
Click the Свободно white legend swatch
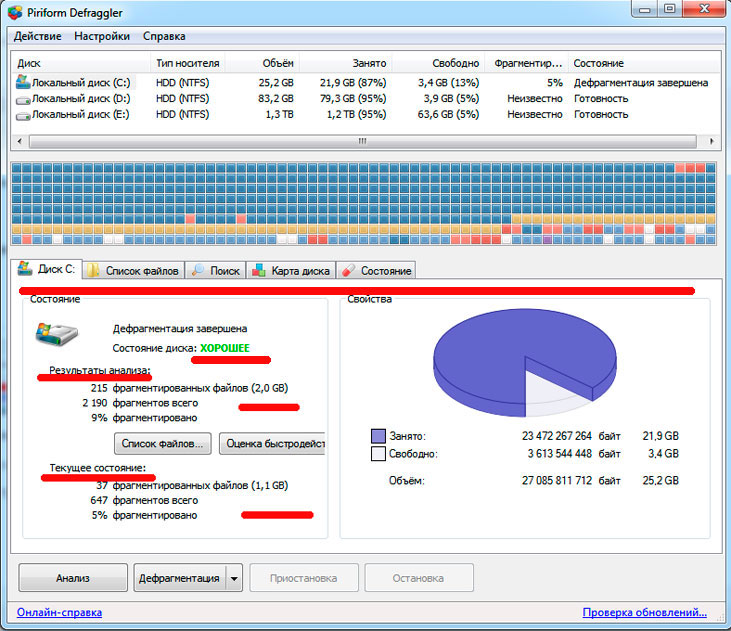(x=378, y=454)
